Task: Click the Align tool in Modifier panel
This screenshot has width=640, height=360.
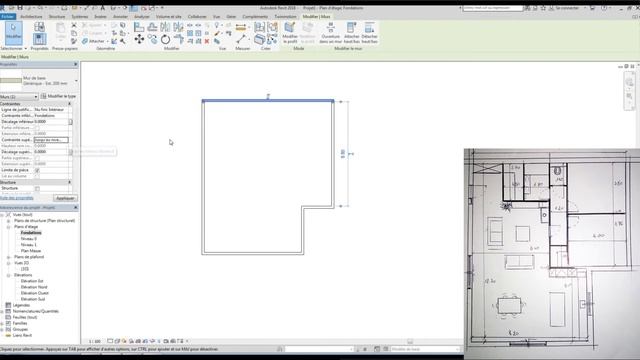Action: point(139,27)
